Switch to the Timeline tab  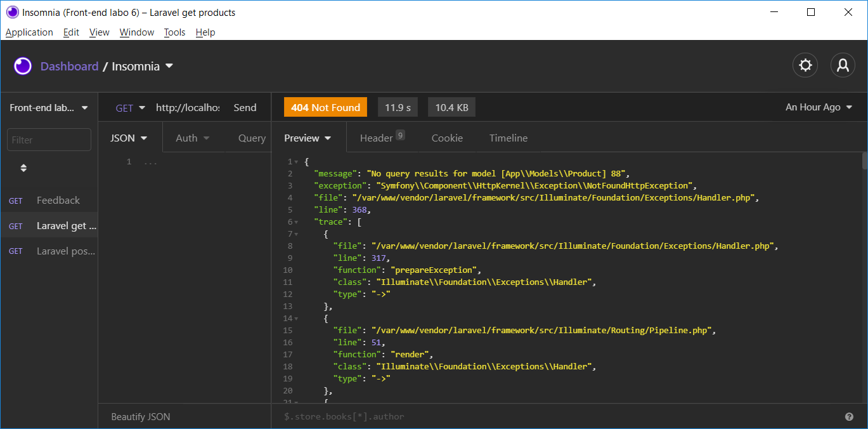508,138
